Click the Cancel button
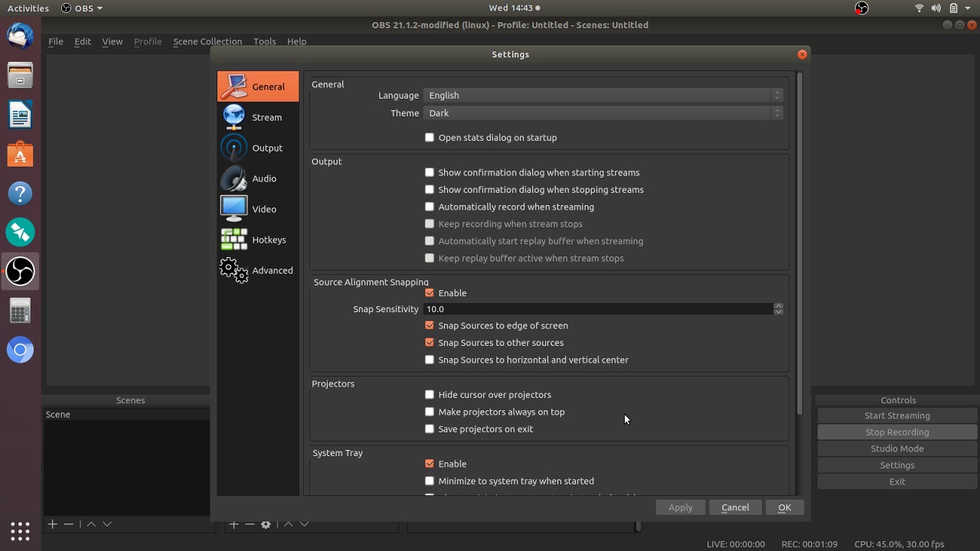This screenshot has width=980, height=551. pos(735,507)
